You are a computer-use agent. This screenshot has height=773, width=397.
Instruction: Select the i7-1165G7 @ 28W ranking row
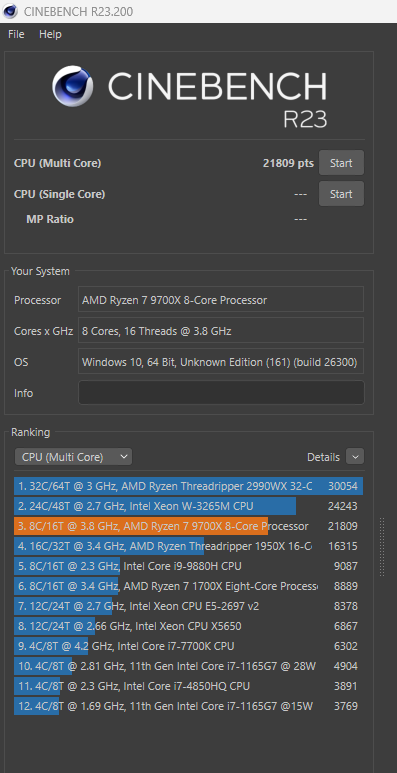pyautogui.click(x=188, y=666)
